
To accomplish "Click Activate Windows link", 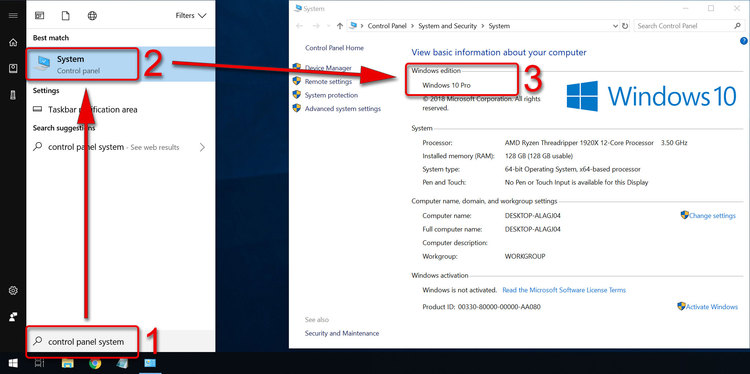I will click(x=712, y=307).
